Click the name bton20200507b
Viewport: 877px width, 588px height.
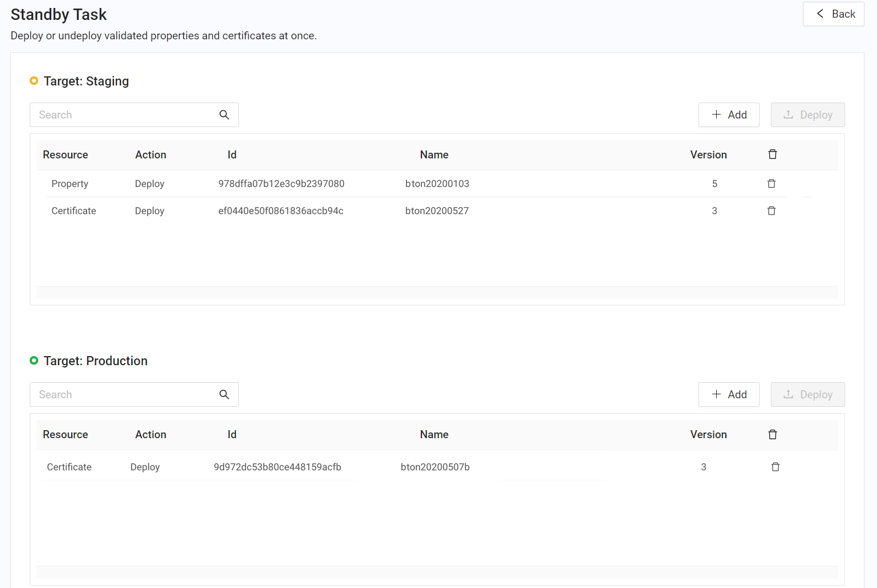(x=435, y=467)
